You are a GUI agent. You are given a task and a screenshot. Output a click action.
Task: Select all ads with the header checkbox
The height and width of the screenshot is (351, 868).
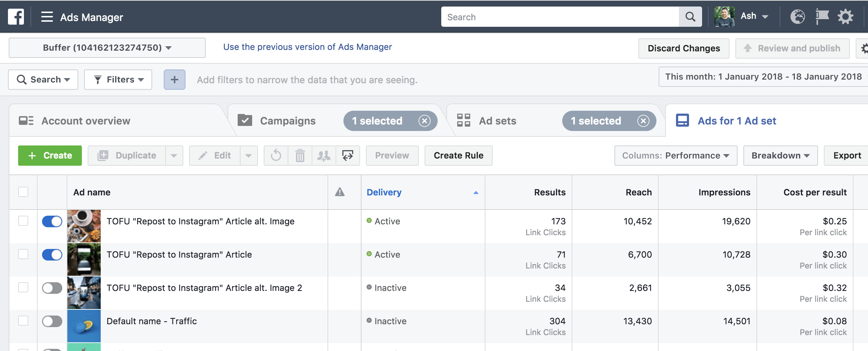[x=23, y=192]
